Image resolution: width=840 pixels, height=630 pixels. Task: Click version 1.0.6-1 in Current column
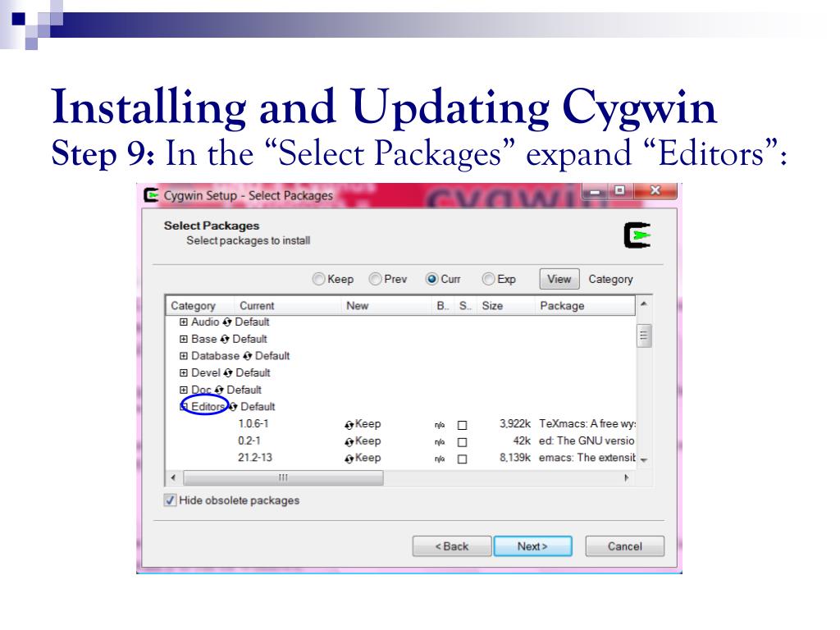[x=253, y=424]
